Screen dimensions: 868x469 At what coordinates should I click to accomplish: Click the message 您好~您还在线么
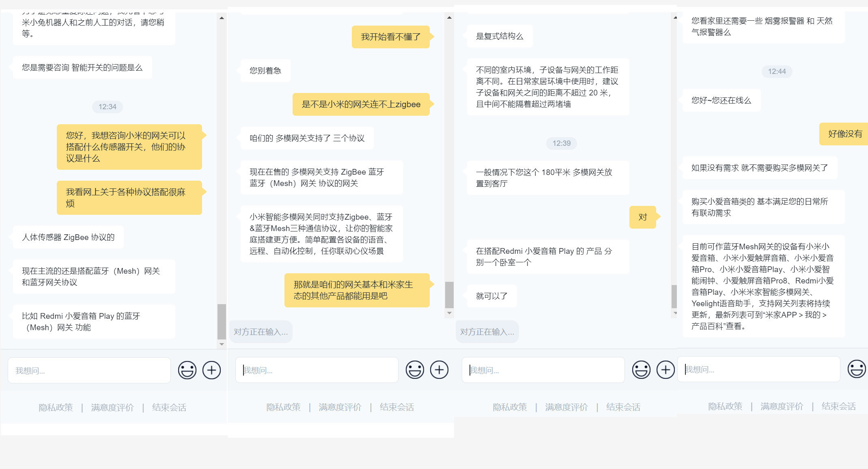[x=722, y=100]
